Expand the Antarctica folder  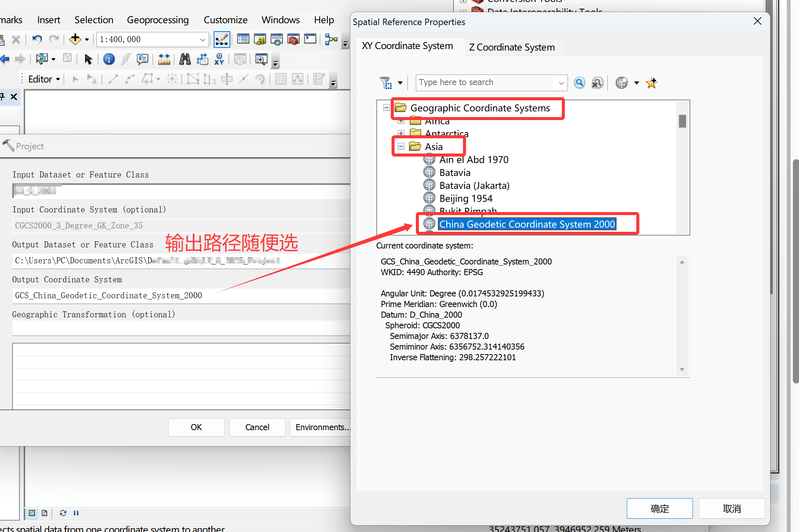coord(401,133)
